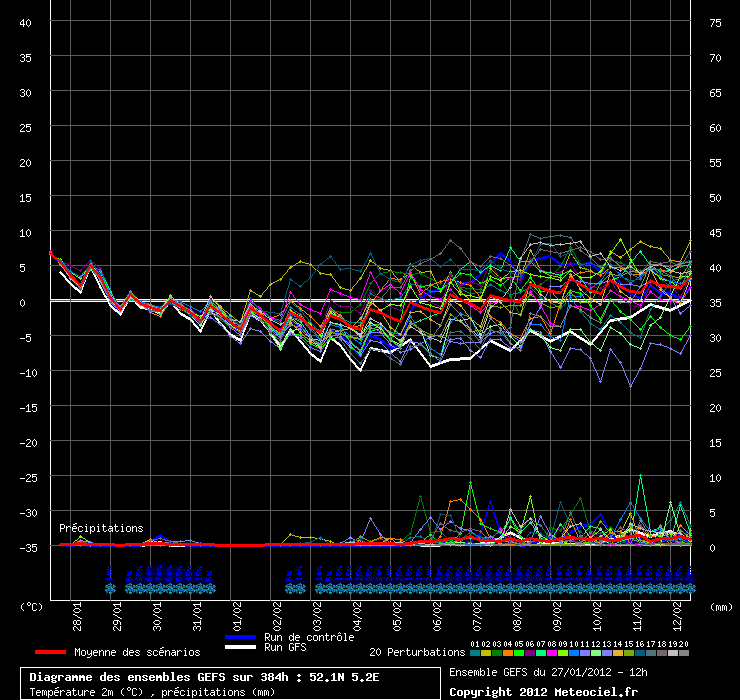The height and width of the screenshot is (700, 740).
Task: Click the white Run GFS legend swatch
Action: coord(241,647)
